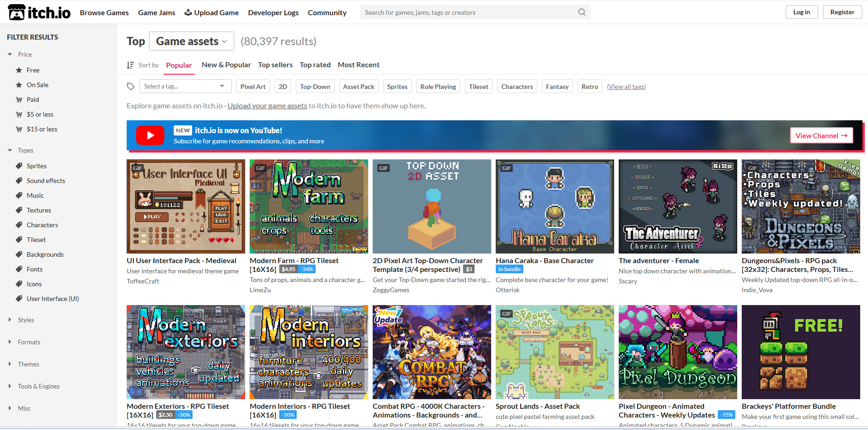Open Developer Logs in top navigation
The height and width of the screenshot is (430, 868).
(273, 12)
